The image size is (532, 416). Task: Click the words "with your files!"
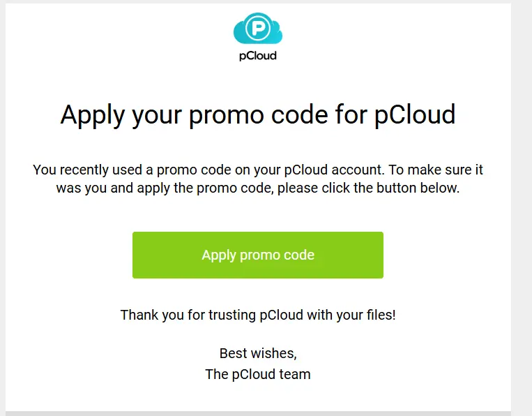click(351, 315)
